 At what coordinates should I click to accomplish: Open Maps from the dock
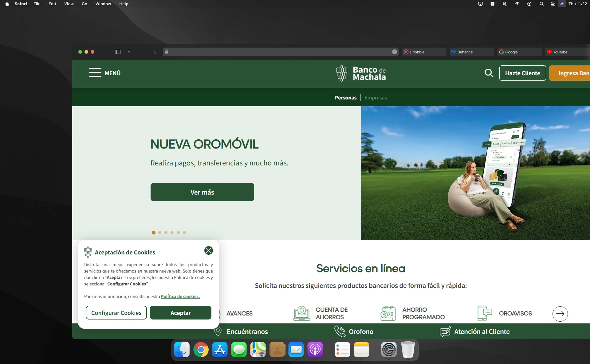[258, 350]
